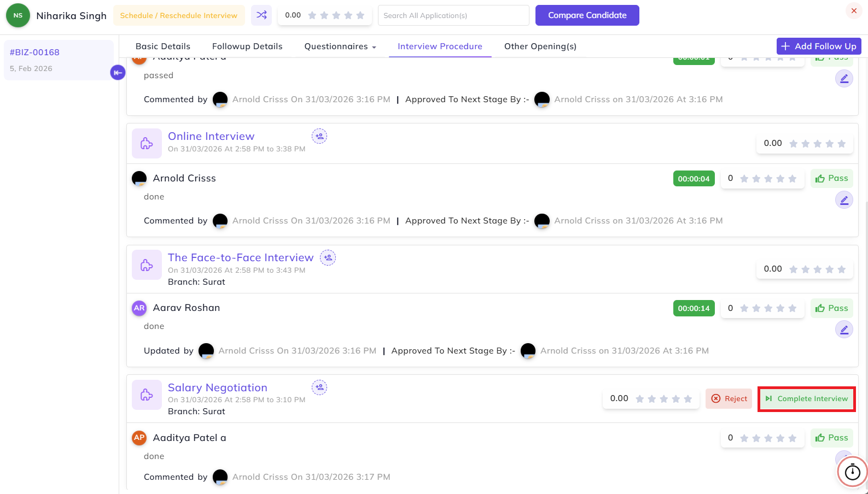Image resolution: width=868 pixels, height=494 pixels.
Task: Switch to Other Opening(s) tab
Action: (540, 46)
